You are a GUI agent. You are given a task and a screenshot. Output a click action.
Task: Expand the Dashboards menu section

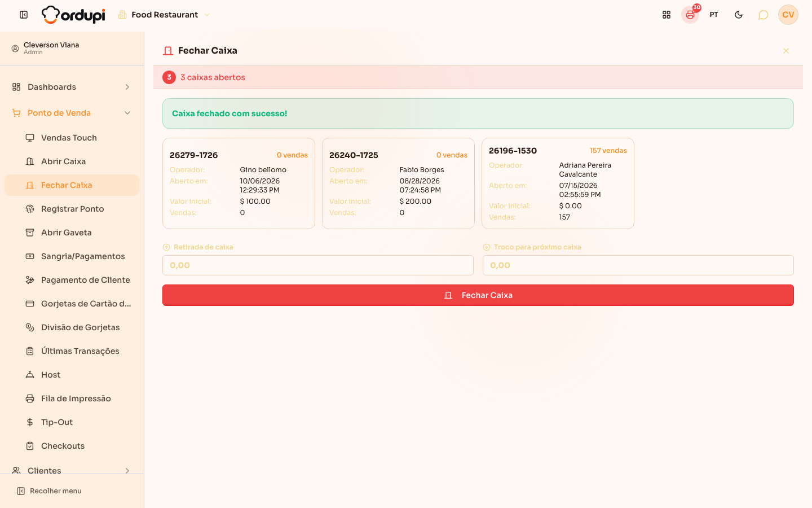click(72, 87)
